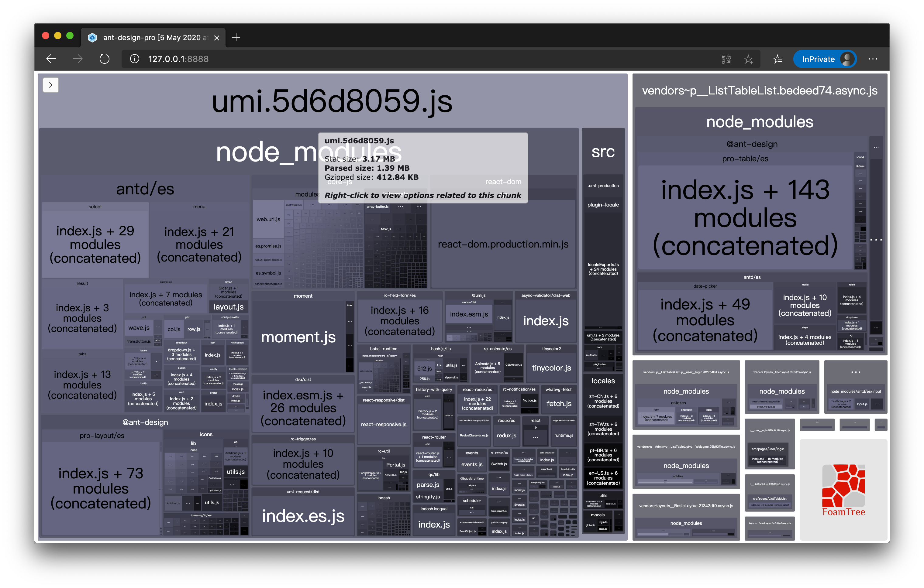Image resolution: width=924 pixels, height=588 pixels.
Task: Click the antd/es group label
Action: (x=145, y=189)
